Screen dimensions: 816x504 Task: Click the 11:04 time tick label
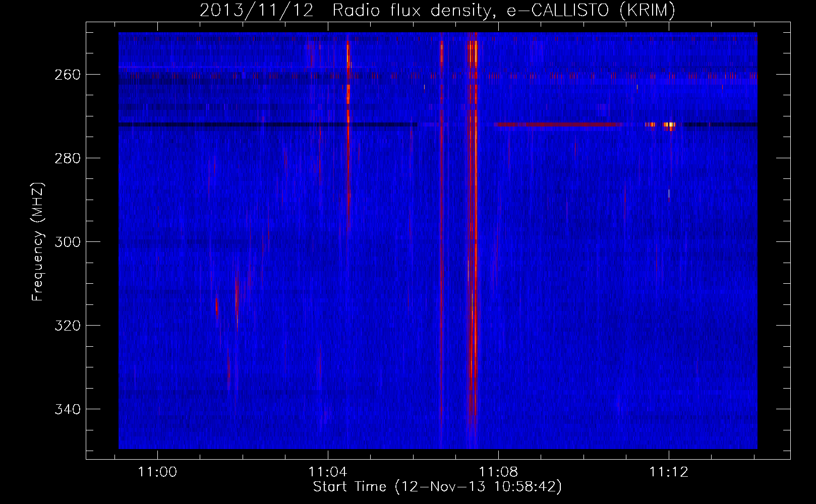[x=328, y=472]
